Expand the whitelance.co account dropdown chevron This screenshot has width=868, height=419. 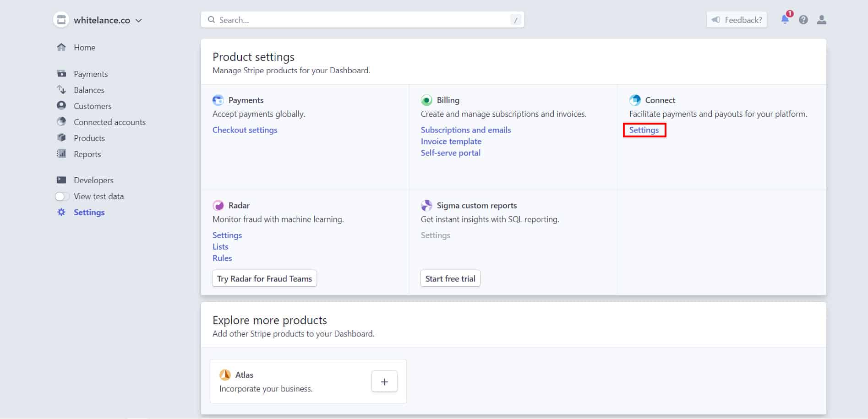click(x=139, y=21)
